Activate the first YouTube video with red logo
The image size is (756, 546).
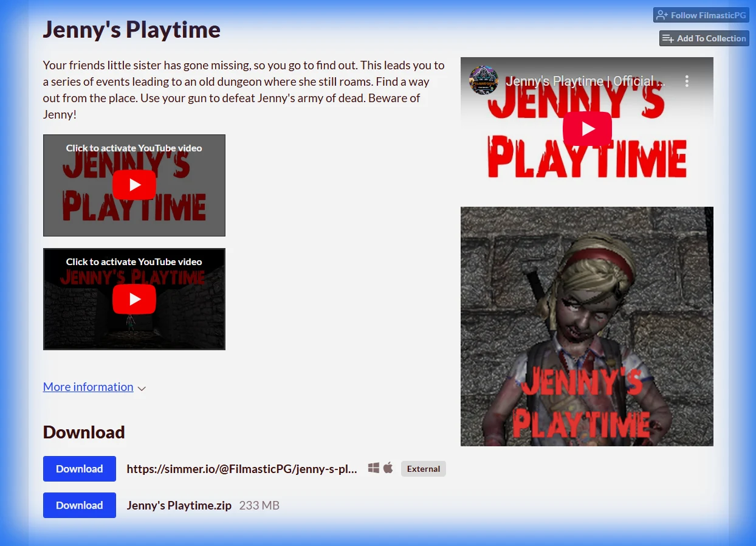point(134,185)
